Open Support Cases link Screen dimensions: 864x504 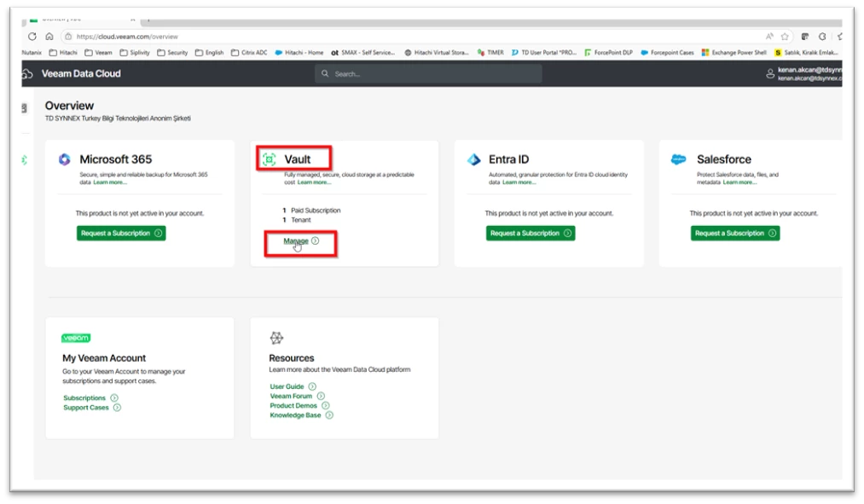pyautogui.click(x=86, y=408)
